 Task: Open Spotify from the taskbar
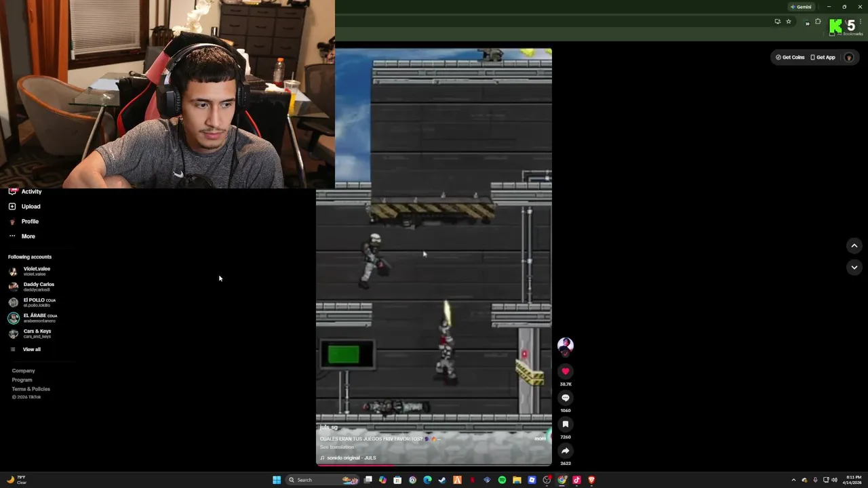(x=502, y=480)
